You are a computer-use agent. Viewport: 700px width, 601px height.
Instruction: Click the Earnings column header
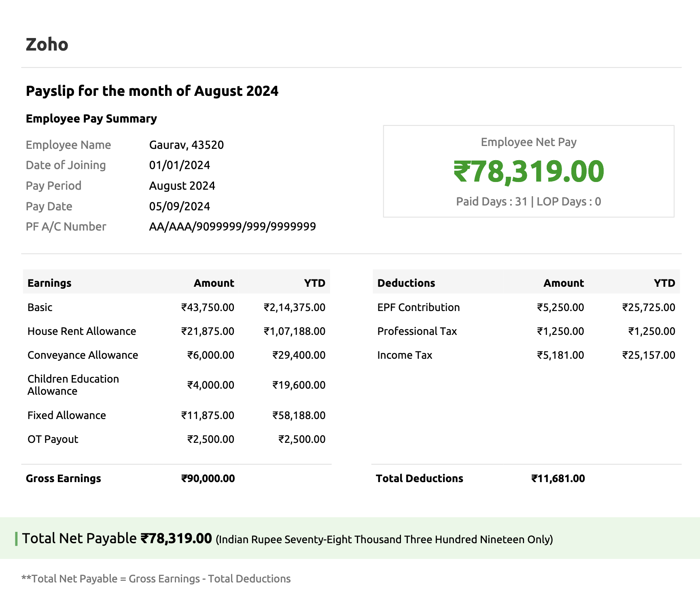(49, 283)
